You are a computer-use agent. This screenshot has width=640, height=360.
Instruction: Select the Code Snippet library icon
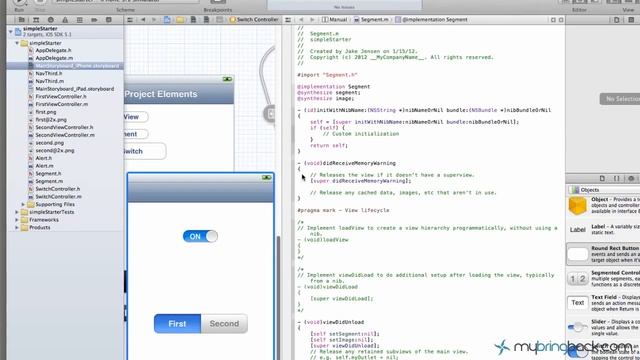(617, 178)
